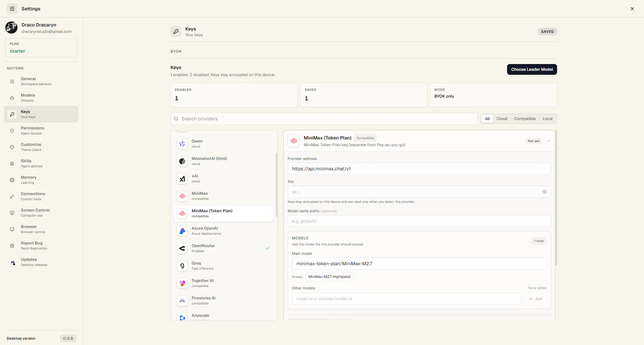Click the Main model input field
Image resolution: width=644 pixels, height=345 pixels.
click(419, 264)
